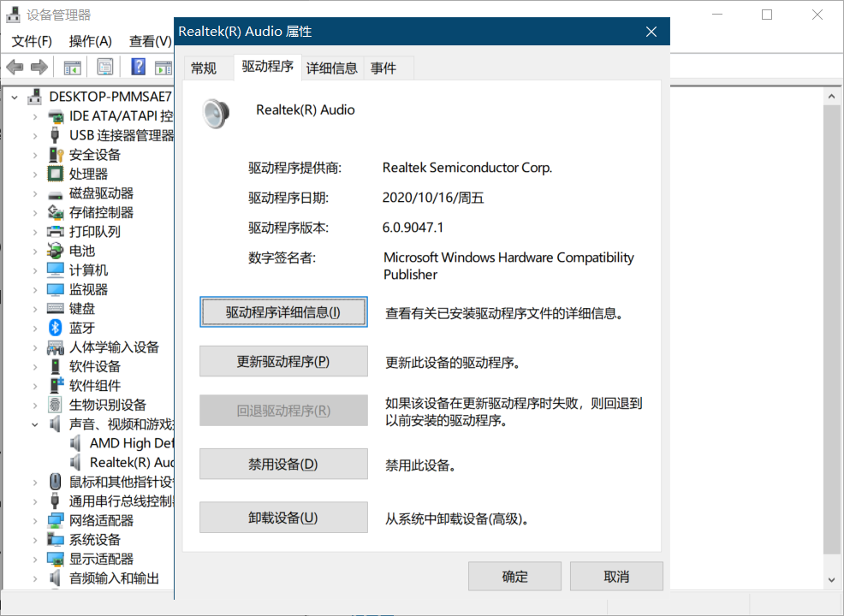The image size is (844, 616).
Task: Cancel the dialog with 取消
Action: [616, 577]
